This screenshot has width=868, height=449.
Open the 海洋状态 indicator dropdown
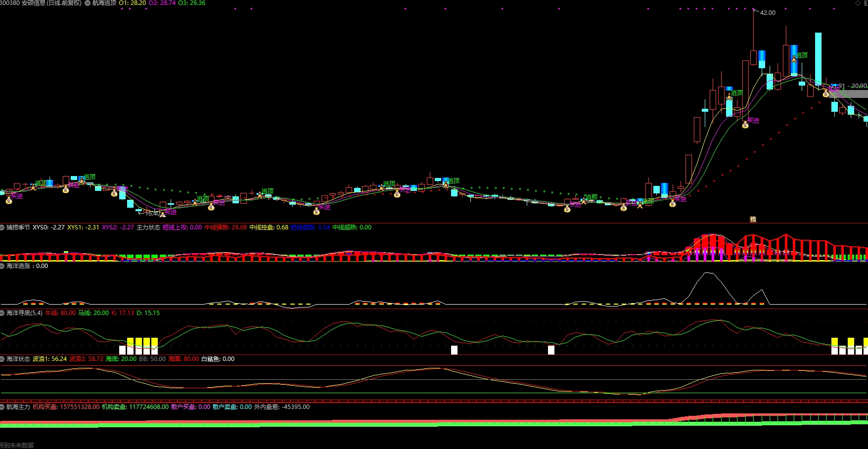point(2,359)
